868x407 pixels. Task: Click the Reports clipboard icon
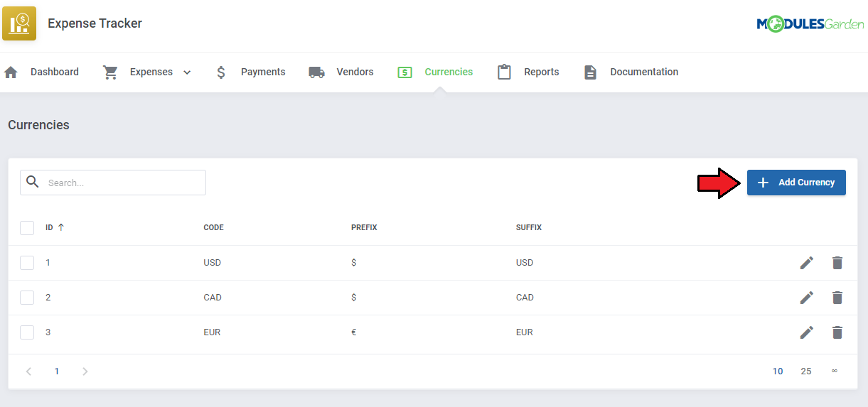pyautogui.click(x=504, y=72)
